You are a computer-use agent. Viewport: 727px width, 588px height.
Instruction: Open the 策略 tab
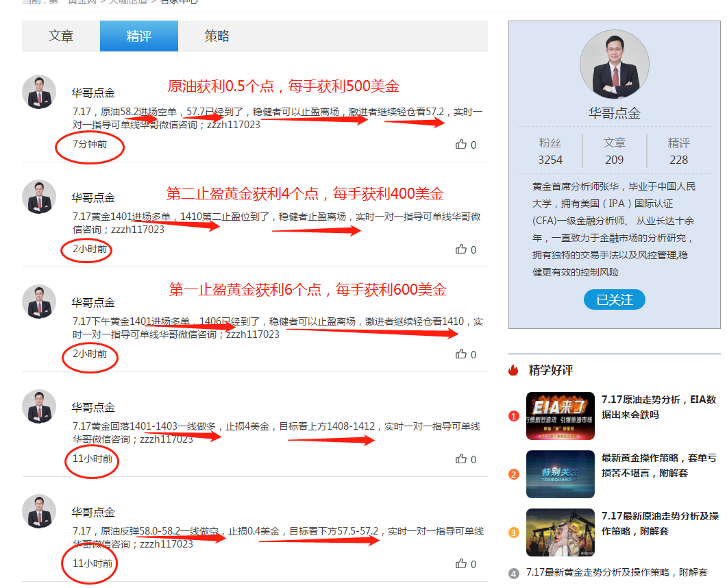(217, 36)
